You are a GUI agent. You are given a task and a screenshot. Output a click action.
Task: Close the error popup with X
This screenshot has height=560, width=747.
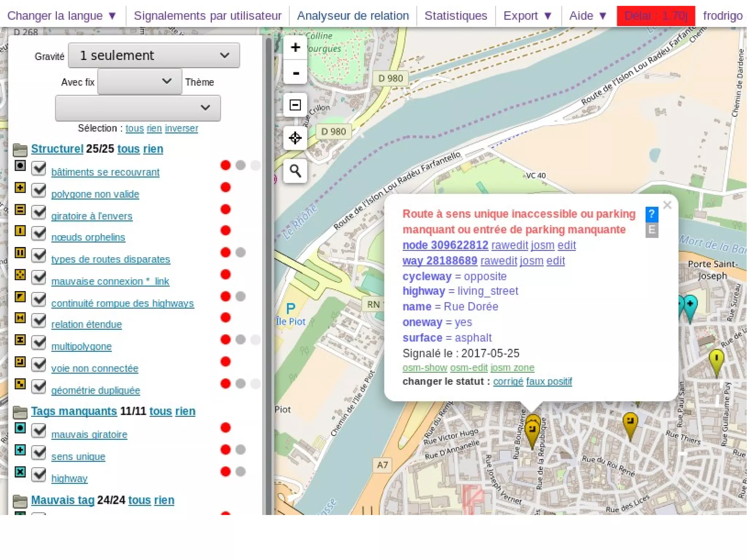point(667,205)
